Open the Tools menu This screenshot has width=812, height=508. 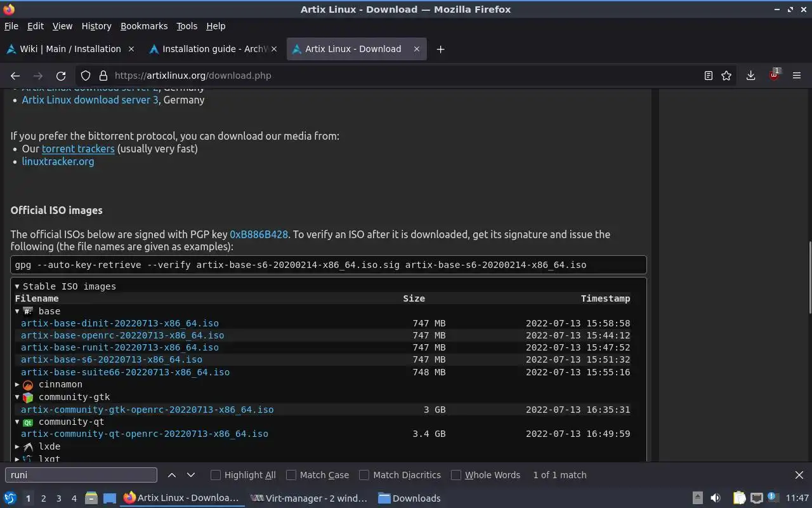point(187,26)
